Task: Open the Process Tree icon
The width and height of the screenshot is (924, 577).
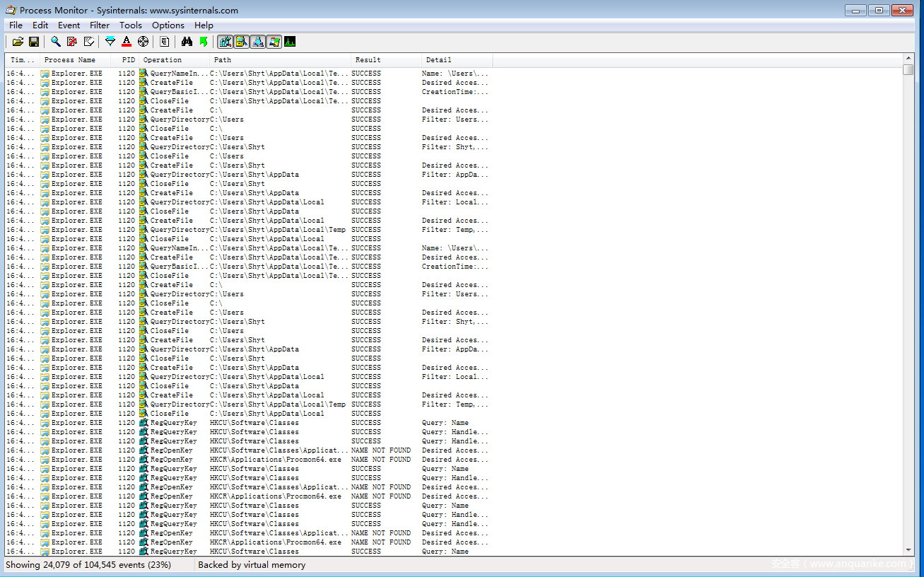Action: point(165,42)
